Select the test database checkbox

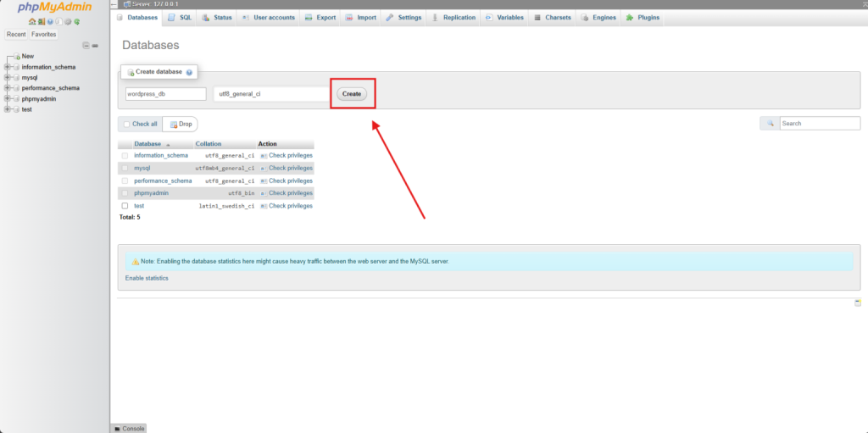125,206
